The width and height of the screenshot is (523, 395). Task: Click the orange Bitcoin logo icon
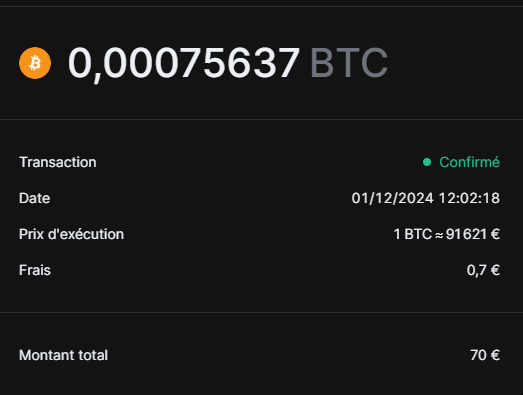(35, 63)
